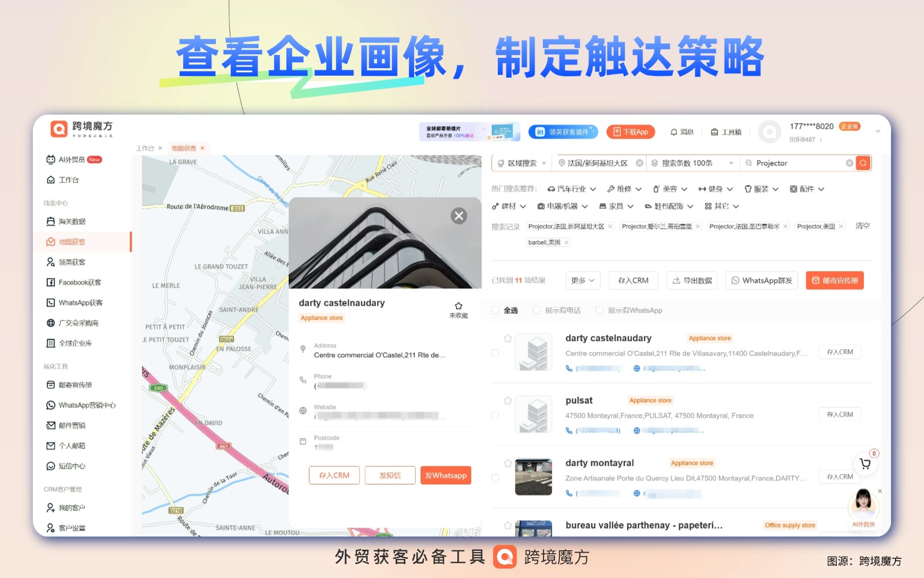Expand the 汽车行业 category dropdown

pyautogui.click(x=572, y=189)
